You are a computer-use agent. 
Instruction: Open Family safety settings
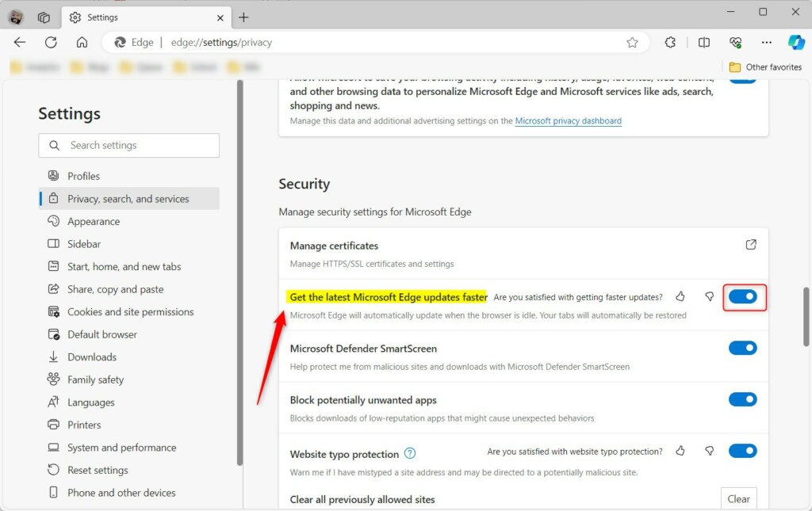tap(129, 379)
